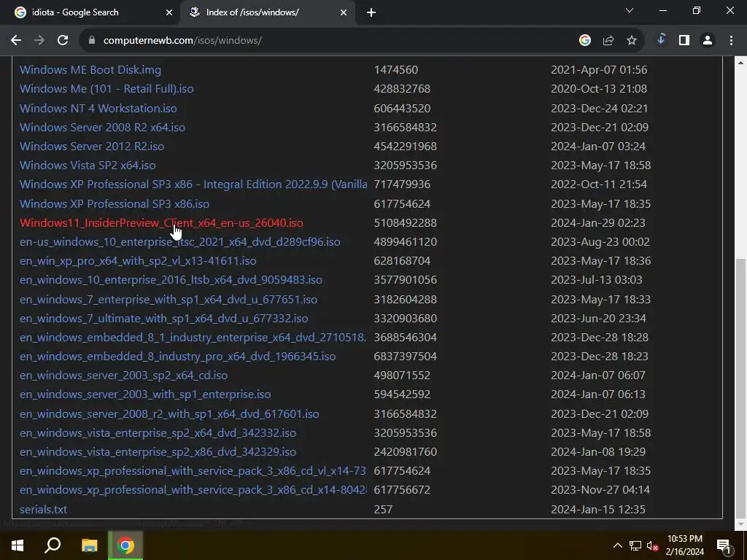The image size is (747, 560).
Task: Download Windows NT 4 Workstation.iso
Action: pos(98,109)
